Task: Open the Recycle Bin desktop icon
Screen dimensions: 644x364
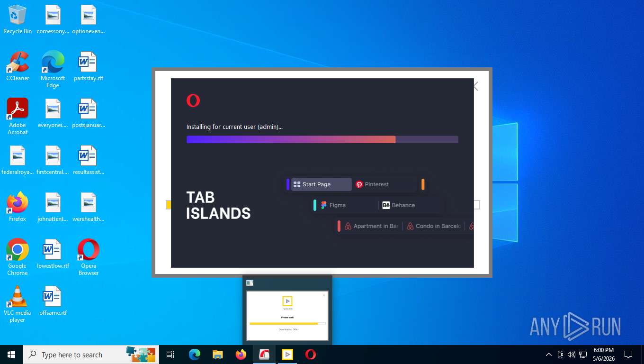Action: tap(18, 19)
